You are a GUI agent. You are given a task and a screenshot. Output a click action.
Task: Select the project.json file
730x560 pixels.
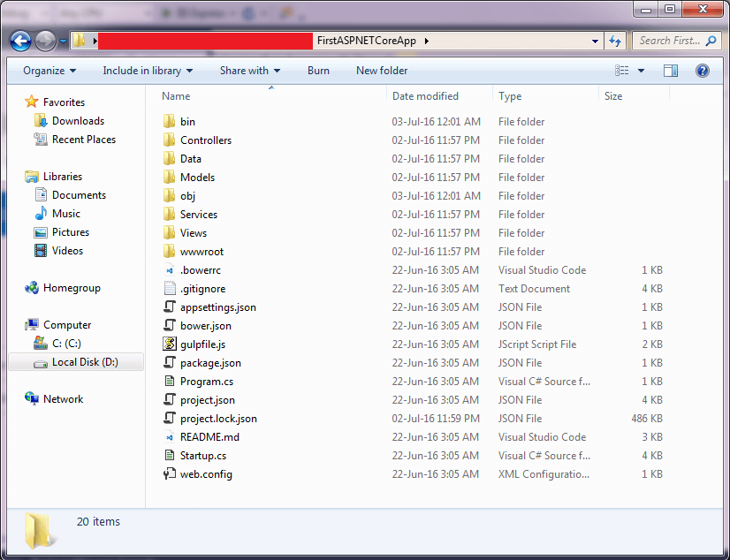[x=207, y=400]
